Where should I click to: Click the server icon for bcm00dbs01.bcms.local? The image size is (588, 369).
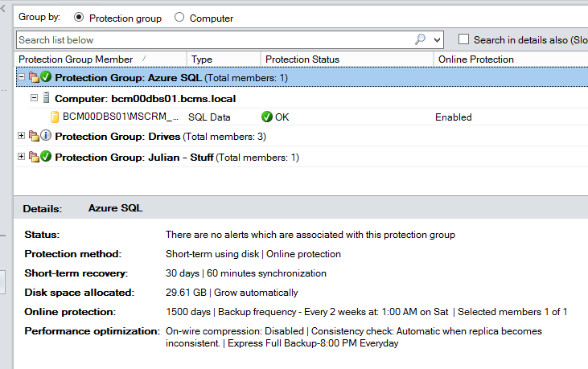click(x=46, y=98)
